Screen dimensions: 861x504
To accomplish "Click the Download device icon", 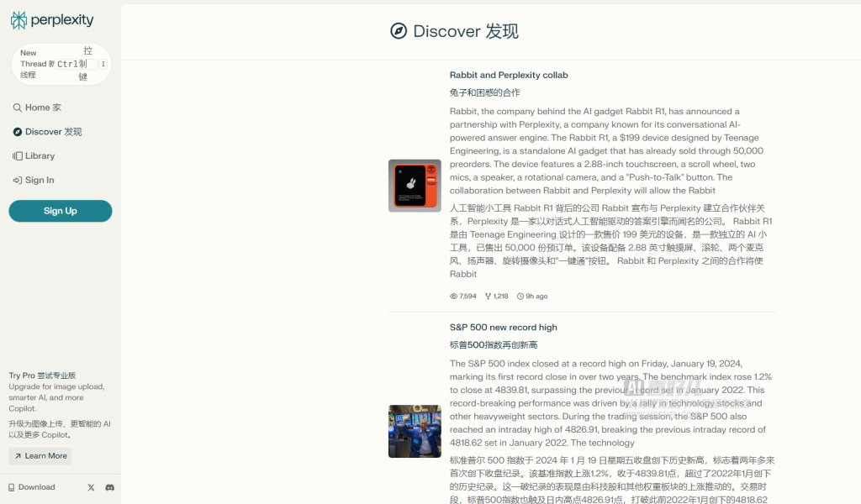I will click(x=12, y=487).
